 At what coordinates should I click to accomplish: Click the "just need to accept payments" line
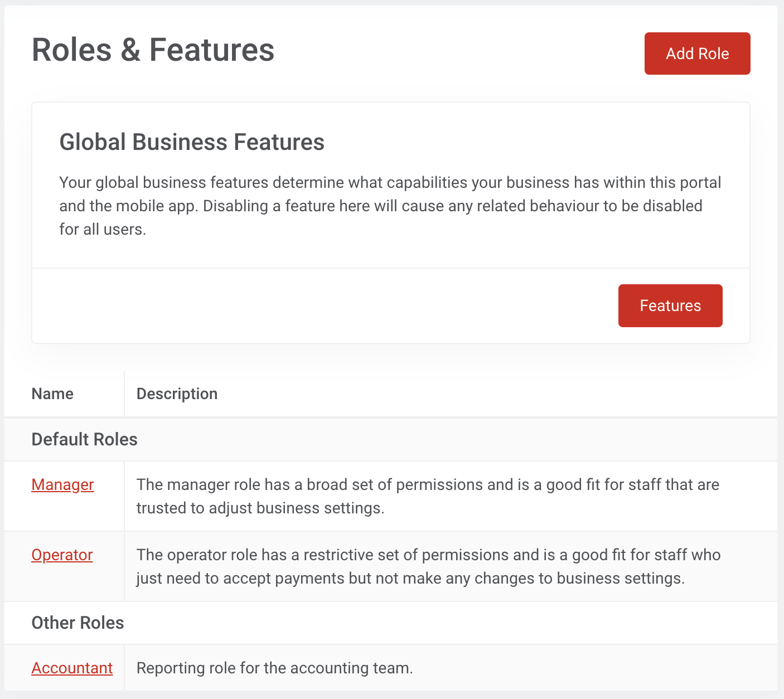click(x=410, y=579)
